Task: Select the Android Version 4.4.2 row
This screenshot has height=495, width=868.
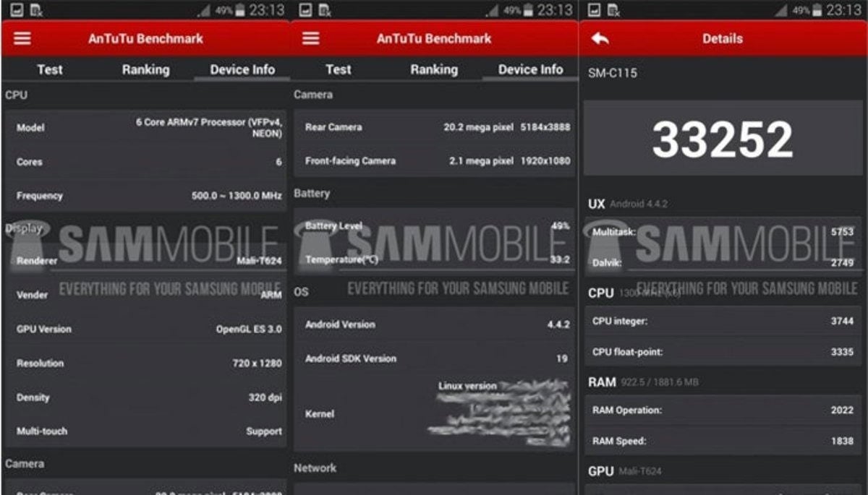Action: coord(435,324)
